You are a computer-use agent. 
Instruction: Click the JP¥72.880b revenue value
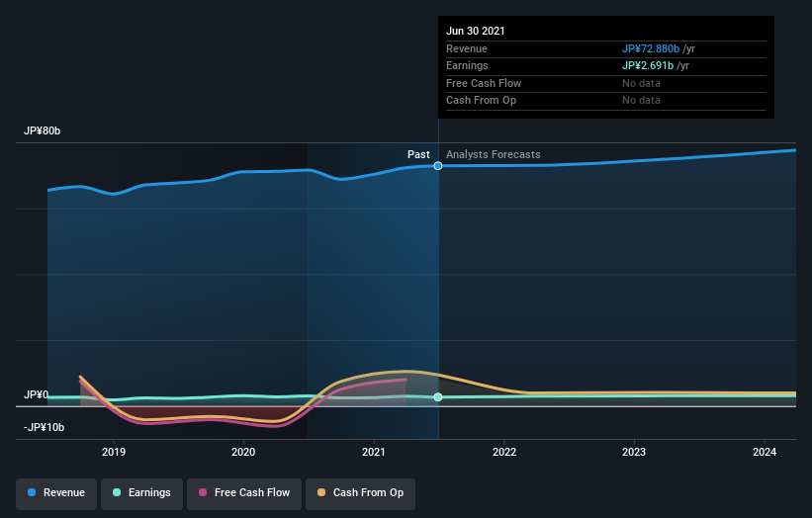[x=651, y=48]
